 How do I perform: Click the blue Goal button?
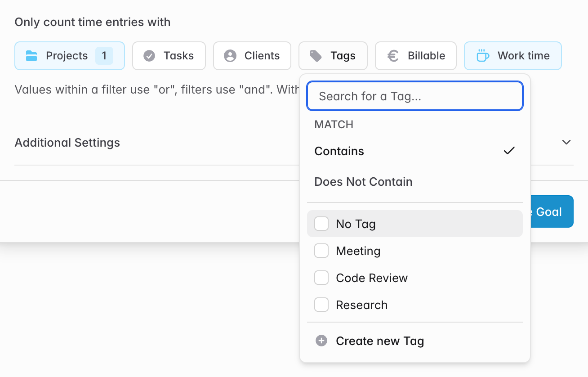click(552, 211)
